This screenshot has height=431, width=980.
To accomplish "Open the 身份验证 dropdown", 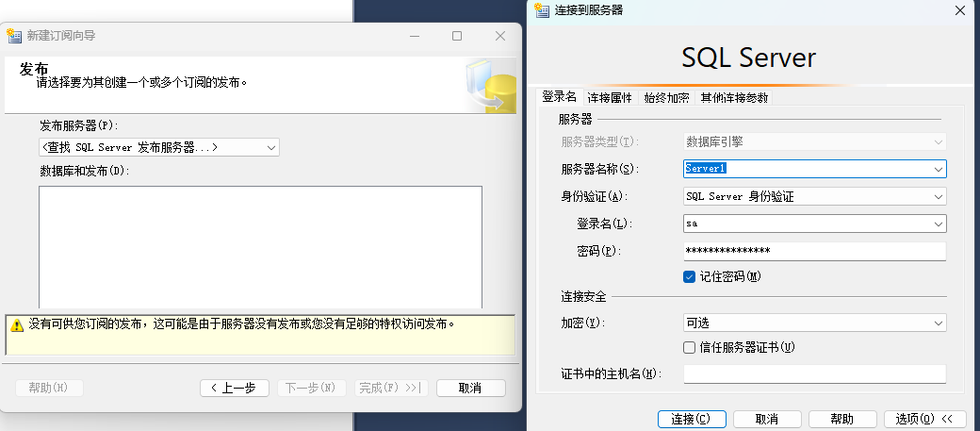I will pos(815,196).
